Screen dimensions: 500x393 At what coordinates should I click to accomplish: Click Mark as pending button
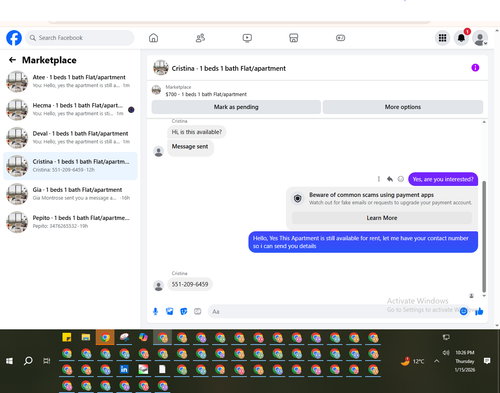[x=236, y=107]
